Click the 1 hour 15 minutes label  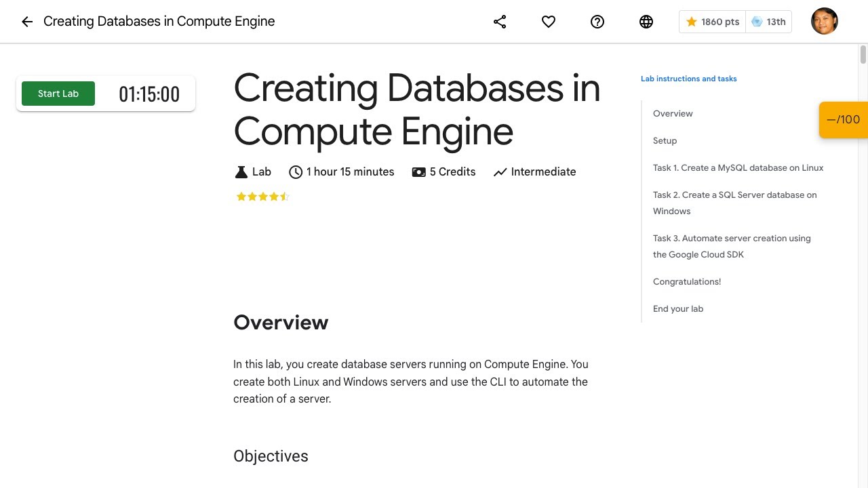(x=350, y=172)
